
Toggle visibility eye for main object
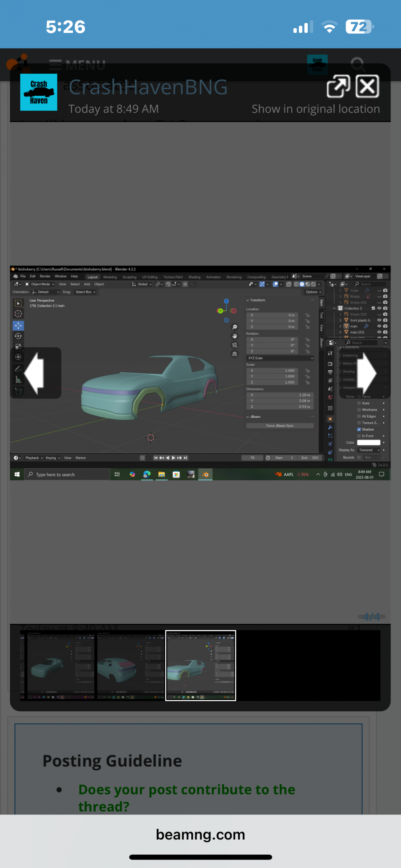click(379, 326)
